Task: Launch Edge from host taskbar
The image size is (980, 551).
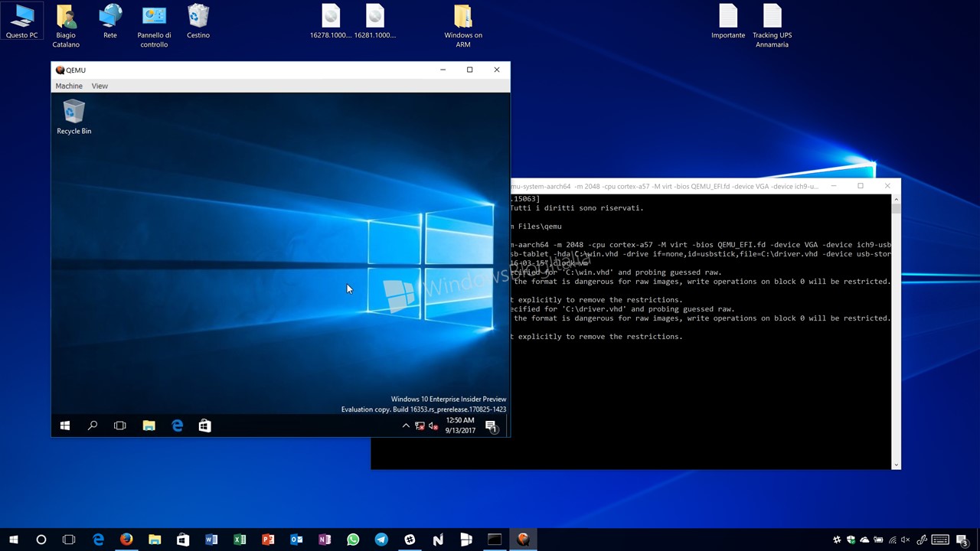Action: 98,540
